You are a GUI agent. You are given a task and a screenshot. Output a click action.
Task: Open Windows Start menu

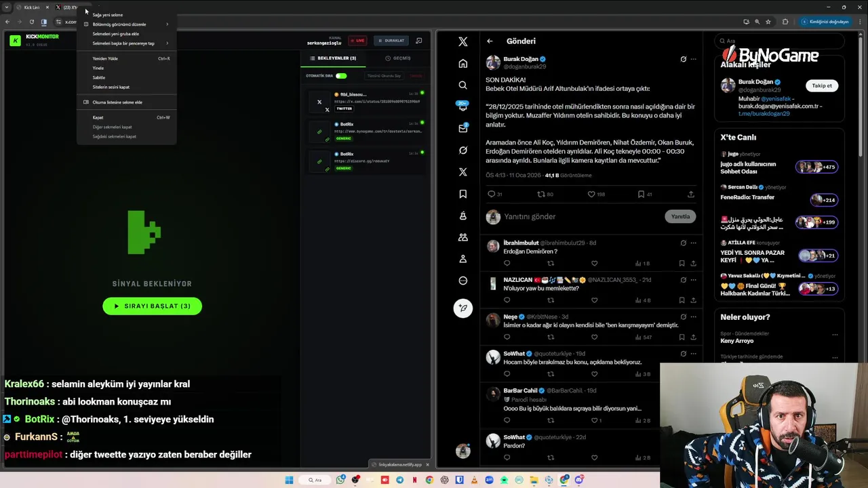point(289,480)
